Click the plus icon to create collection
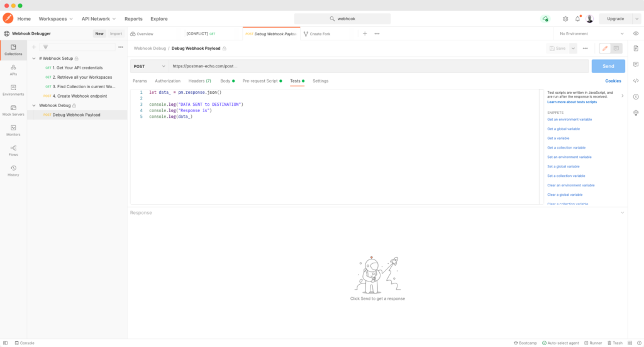 coord(34,47)
